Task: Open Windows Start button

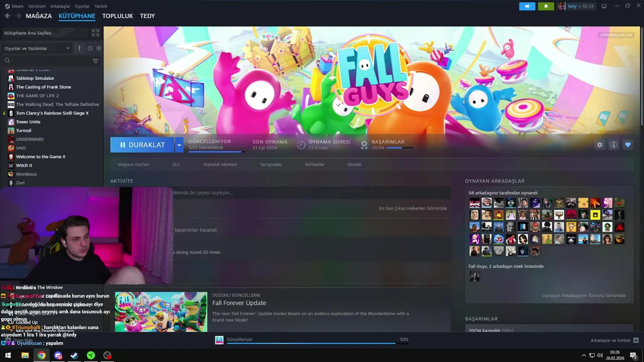Action: click(8, 355)
